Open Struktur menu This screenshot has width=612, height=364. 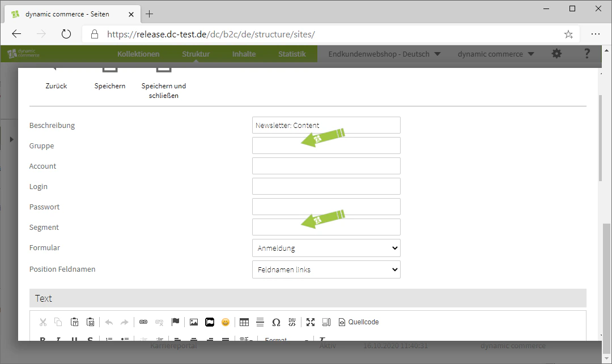point(196,54)
